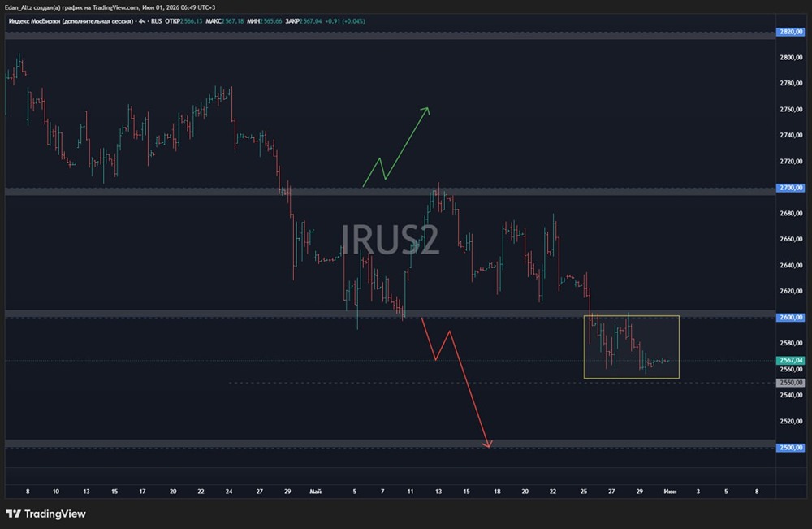Click the 2560,00 price axis tick

tap(791, 370)
